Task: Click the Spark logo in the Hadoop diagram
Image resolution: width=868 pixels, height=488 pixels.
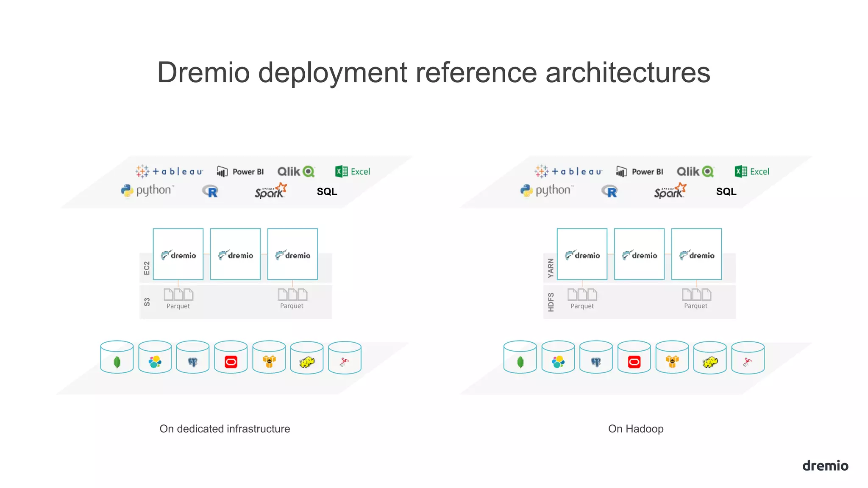Action: point(670,191)
